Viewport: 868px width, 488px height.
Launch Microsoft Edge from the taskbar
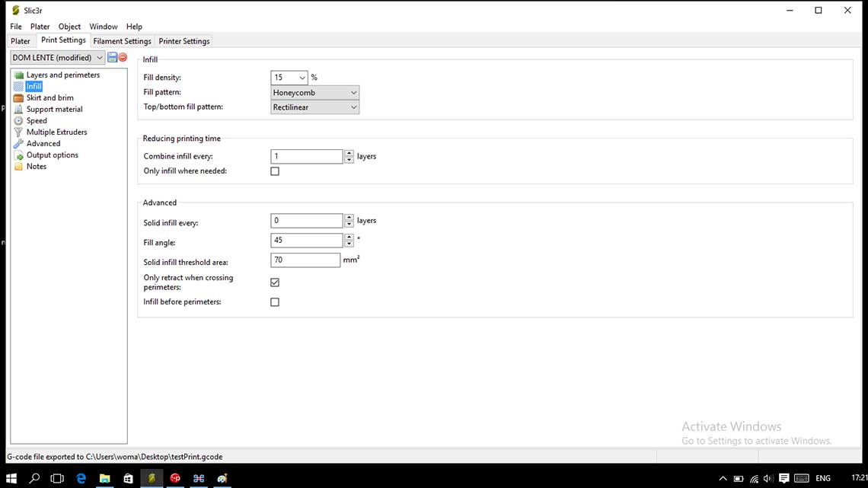tap(81, 478)
